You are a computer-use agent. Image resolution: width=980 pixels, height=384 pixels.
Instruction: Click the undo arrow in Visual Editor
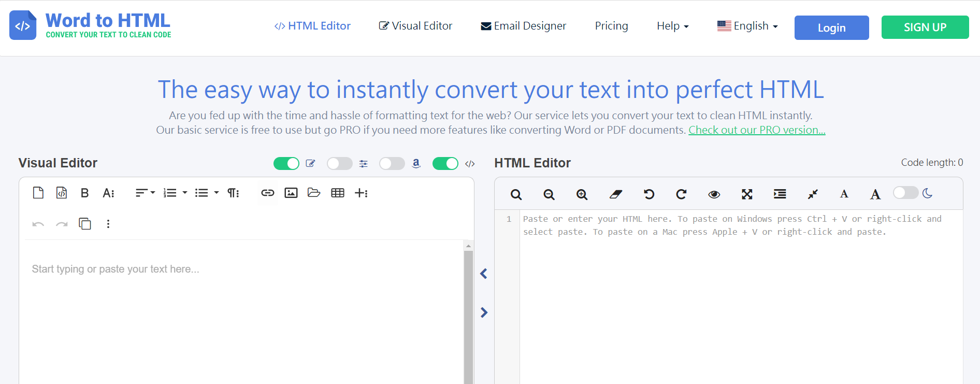[x=38, y=224]
